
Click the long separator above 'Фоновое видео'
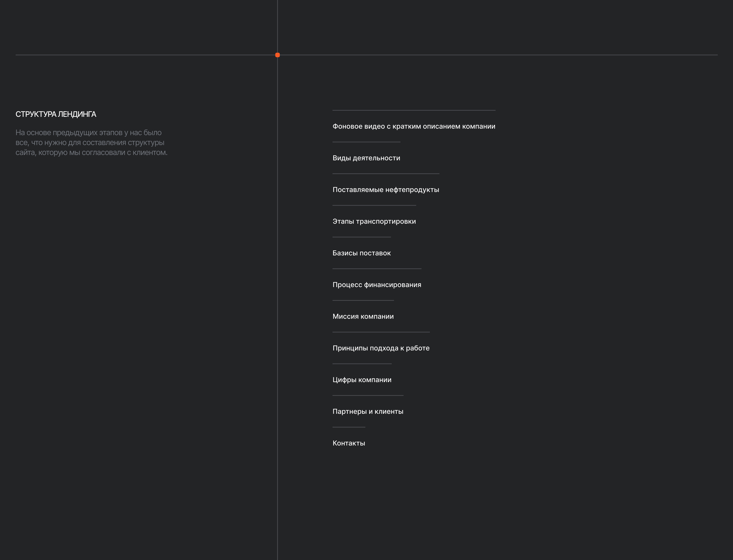pos(414,110)
